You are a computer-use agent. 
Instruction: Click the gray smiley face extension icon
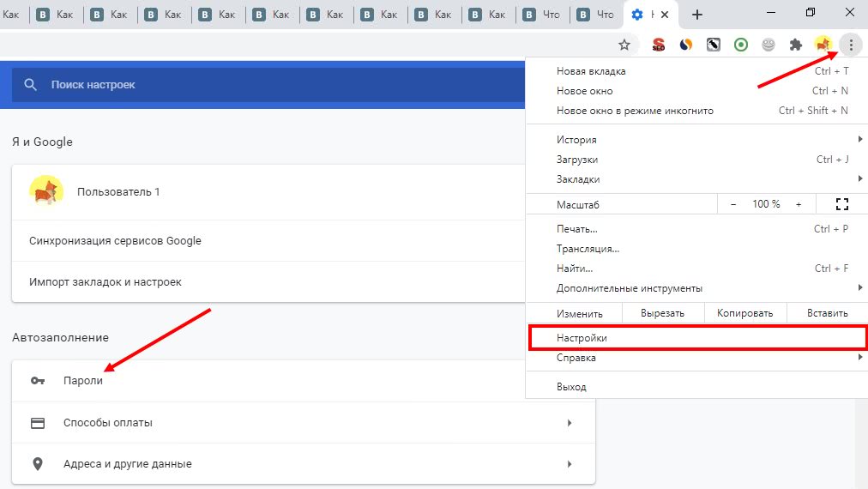pyautogui.click(x=769, y=45)
